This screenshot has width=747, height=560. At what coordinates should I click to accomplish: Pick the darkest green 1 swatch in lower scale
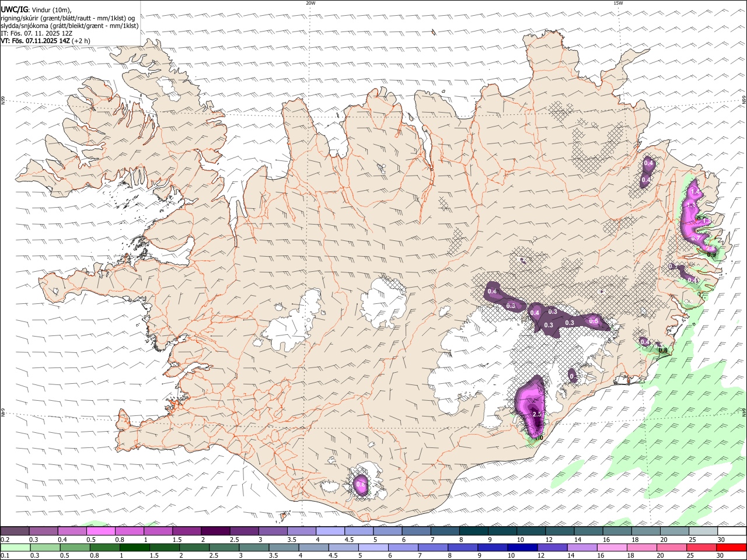pyautogui.click(x=134, y=547)
